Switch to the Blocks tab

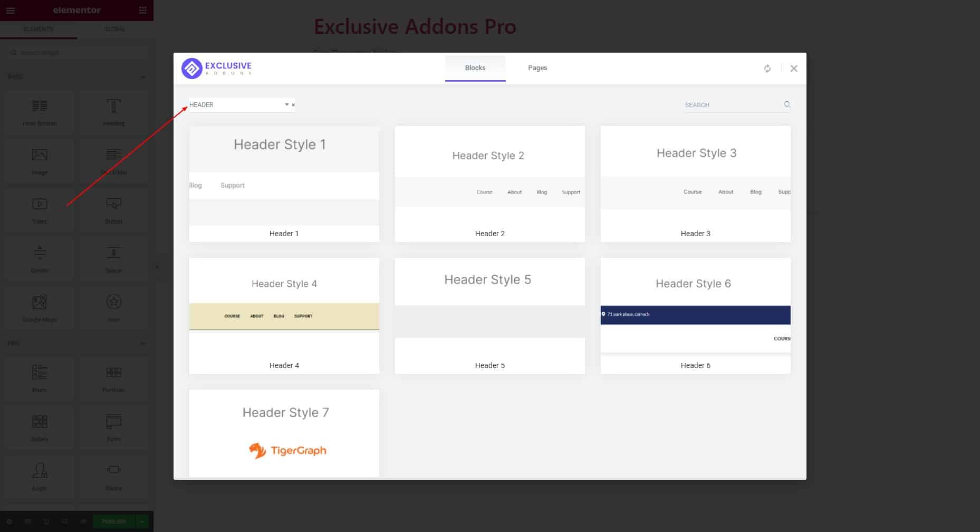475,68
